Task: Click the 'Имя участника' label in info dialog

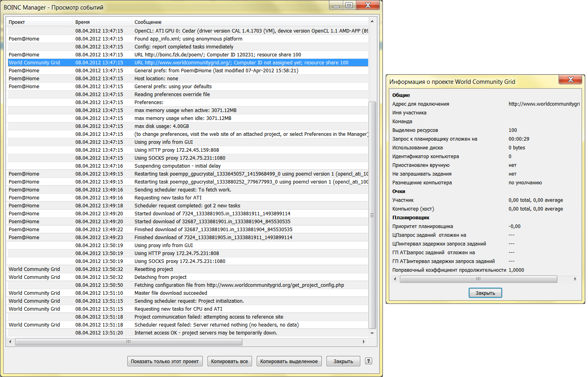Action: click(409, 112)
